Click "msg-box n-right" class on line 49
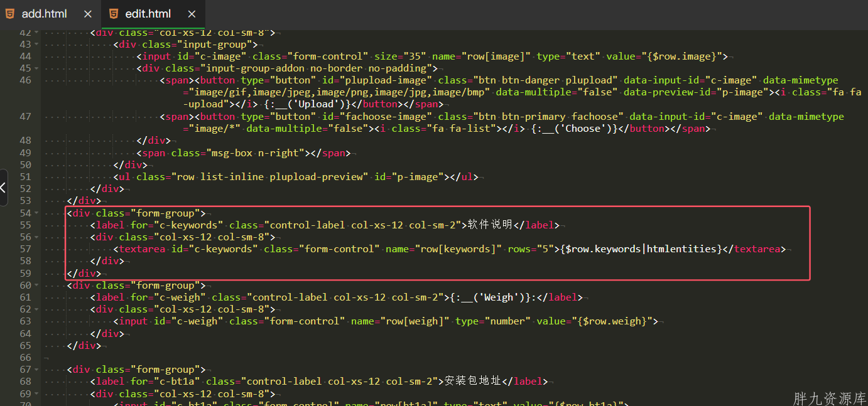Viewport: 868px width, 406px height. (258, 153)
